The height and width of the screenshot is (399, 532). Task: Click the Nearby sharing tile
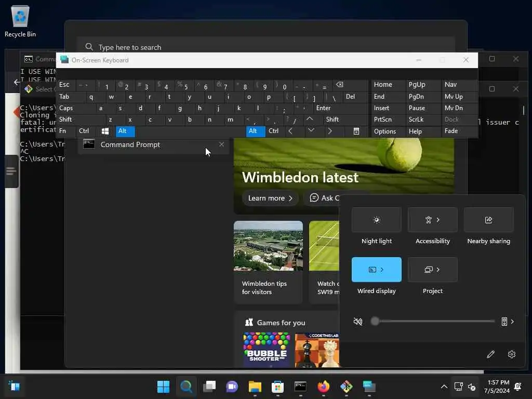(488, 220)
